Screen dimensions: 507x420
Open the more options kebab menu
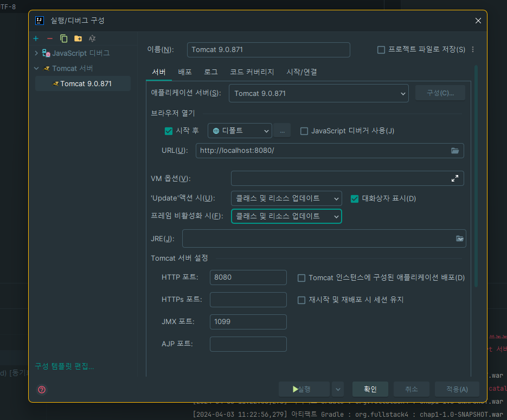(x=473, y=49)
